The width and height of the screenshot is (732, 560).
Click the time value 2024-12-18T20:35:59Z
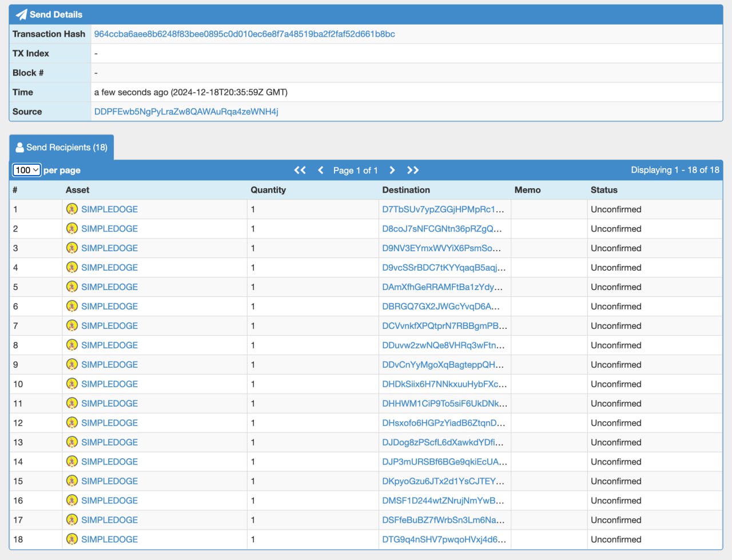tap(218, 92)
